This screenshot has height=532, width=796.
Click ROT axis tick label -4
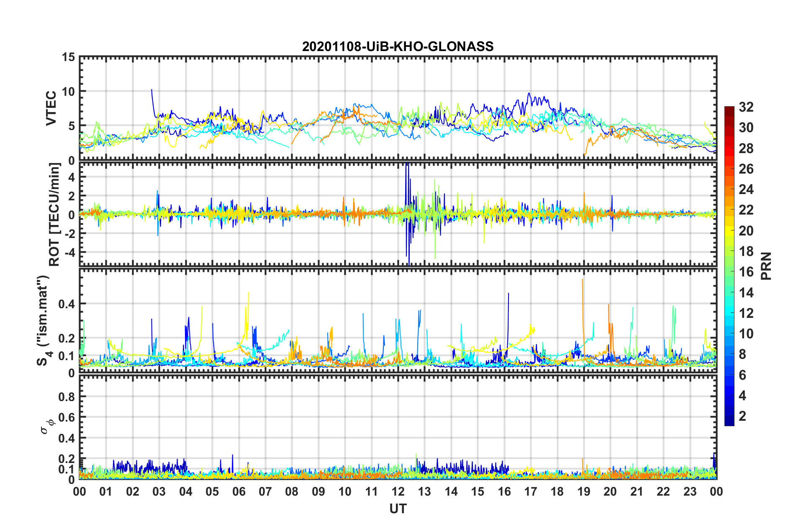69,252
